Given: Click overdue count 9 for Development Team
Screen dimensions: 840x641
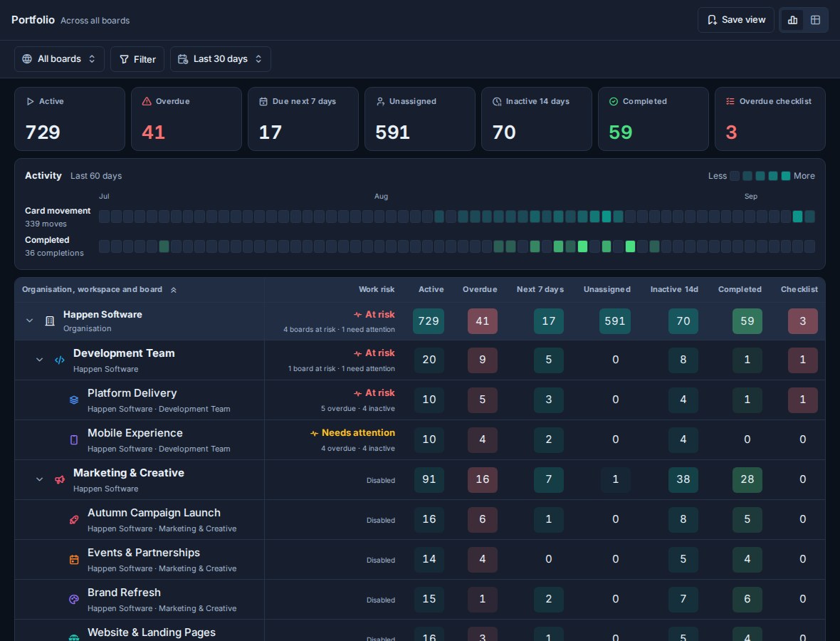Looking at the screenshot, I should click(482, 360).
